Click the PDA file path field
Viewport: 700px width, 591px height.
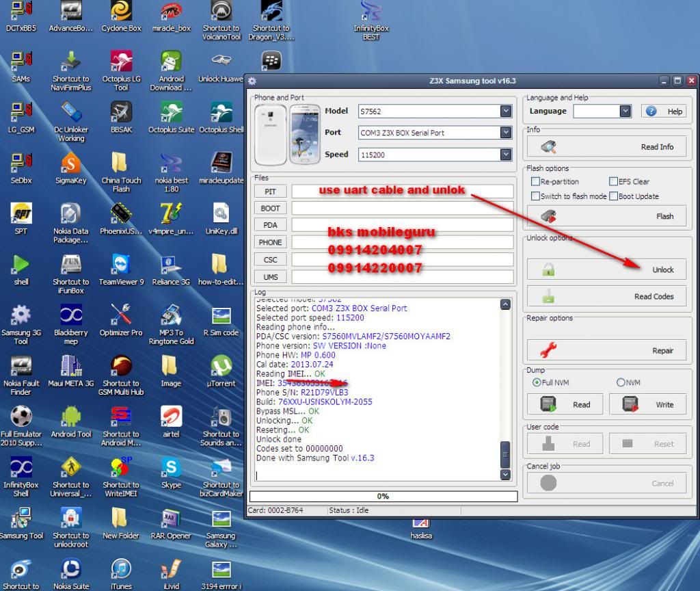point(402,225)
